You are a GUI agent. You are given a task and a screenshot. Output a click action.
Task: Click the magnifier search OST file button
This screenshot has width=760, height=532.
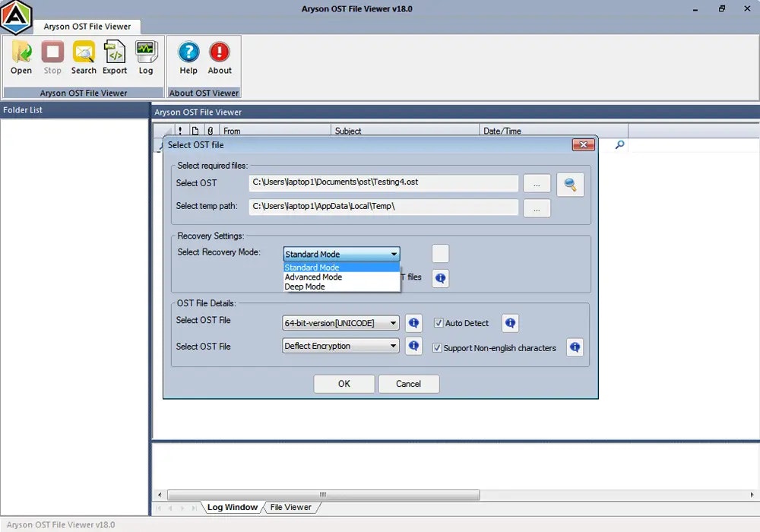coord(570,184)
